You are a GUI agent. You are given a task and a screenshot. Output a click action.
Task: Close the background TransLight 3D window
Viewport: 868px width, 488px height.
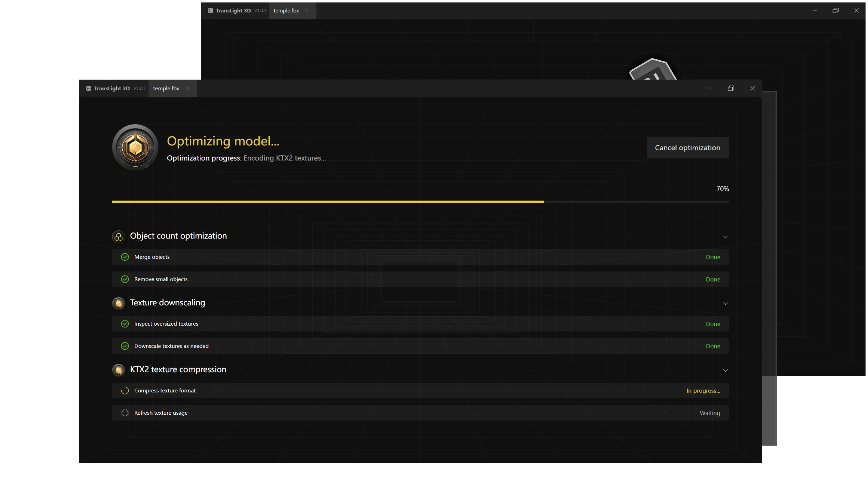857,10
